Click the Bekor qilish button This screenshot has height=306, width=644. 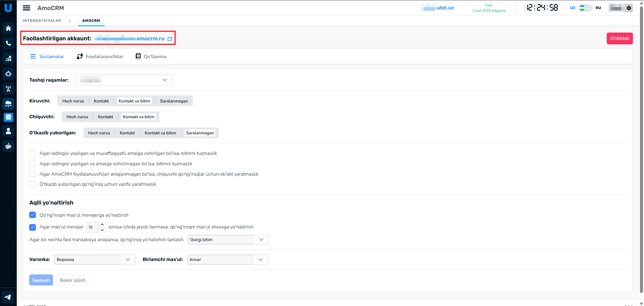72,280
